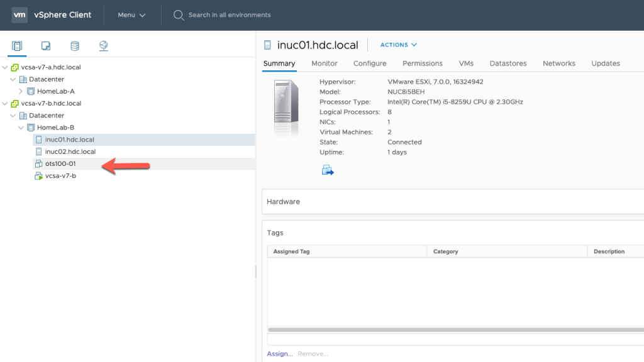Collapse the vcsa-v7-b.hdc.local tree node
This screenshot has height=362, width=644.
click(5, 104)
